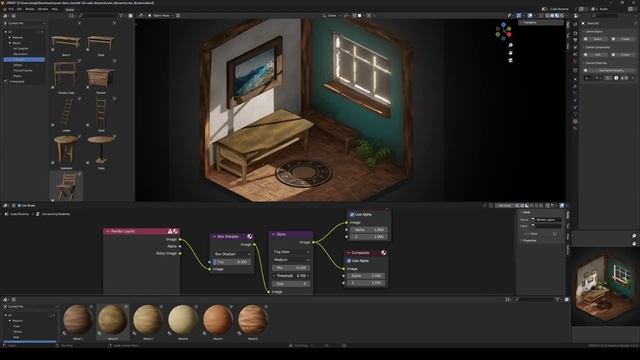Image resolution: width=640 pixels, height=360 pixels.
Task: Click the Composite node Alpha input field
Action: (x=366, y=276)
